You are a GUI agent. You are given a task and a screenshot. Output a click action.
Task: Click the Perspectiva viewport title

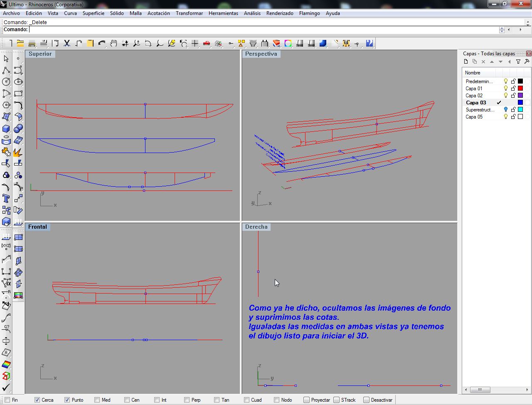[x=261, y=54]
